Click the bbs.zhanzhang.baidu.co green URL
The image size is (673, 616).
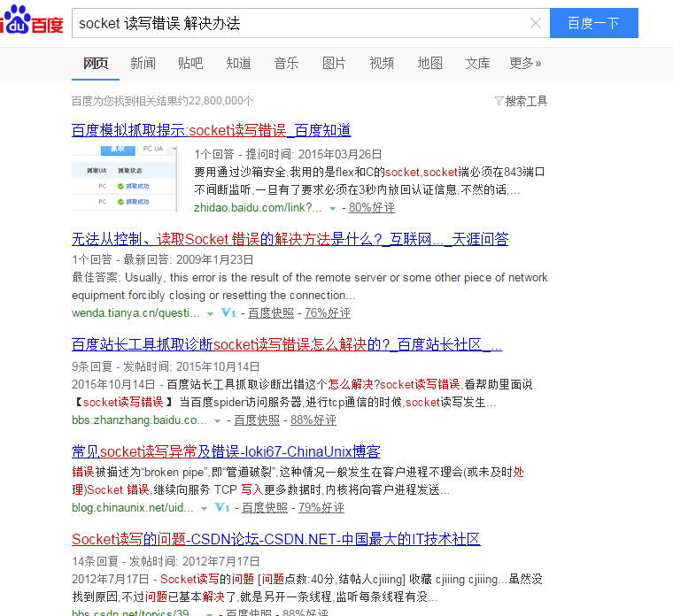click(139, 420)
